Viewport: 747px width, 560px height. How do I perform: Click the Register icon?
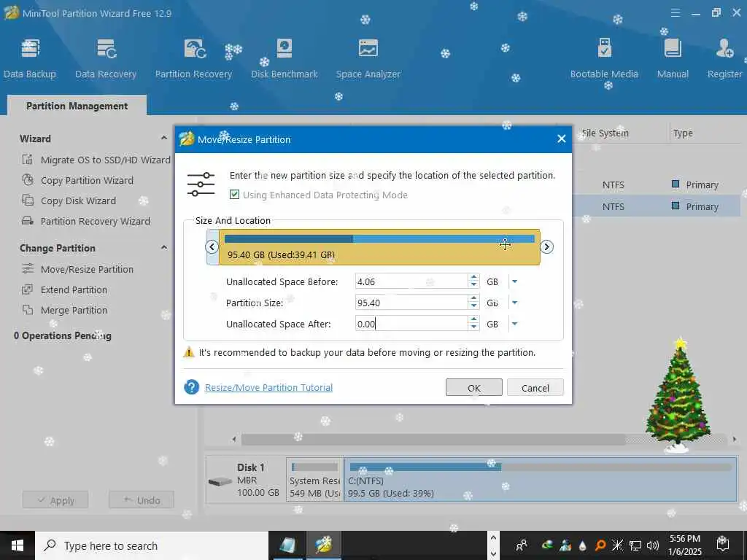point(724,59)
